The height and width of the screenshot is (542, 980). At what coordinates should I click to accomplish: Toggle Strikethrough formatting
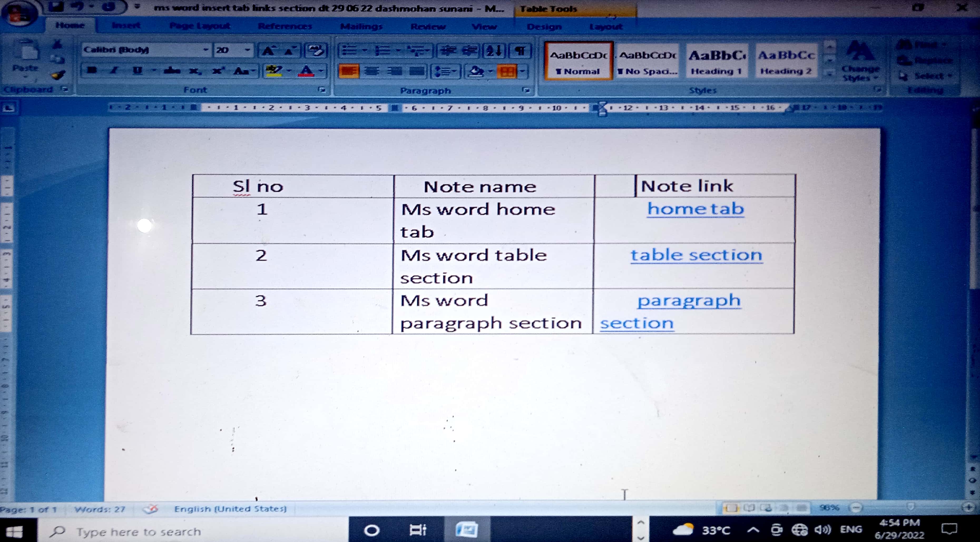coord(172,70)
